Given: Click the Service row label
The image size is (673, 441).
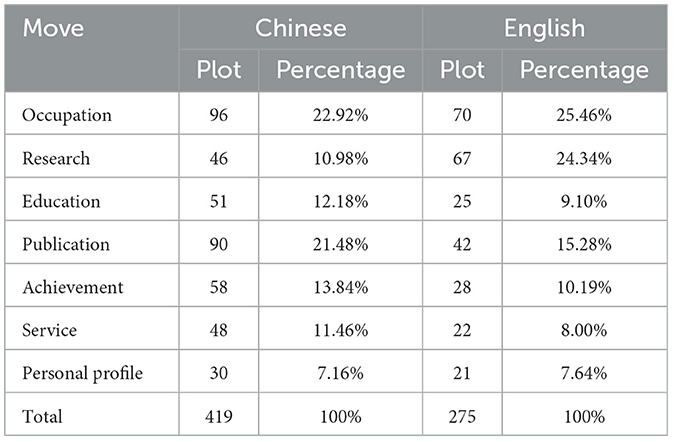Looking at the screenshot, I should 49,330.
